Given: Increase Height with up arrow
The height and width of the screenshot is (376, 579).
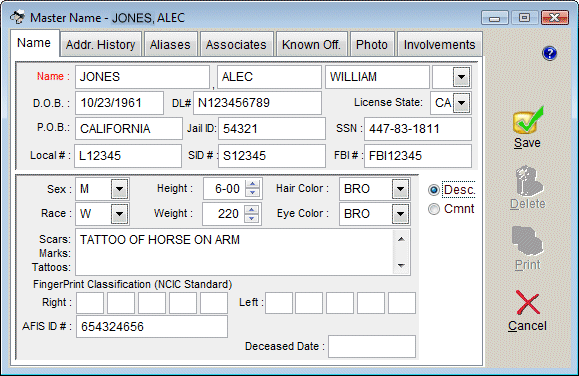Looking at the screenshot, I should pyautogui.click(x=252, y=184).
